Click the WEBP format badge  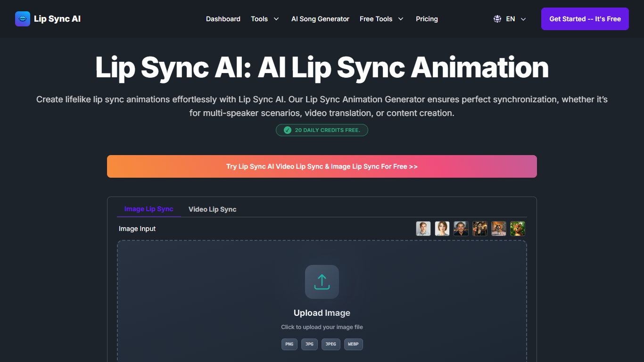click(354, 344)
